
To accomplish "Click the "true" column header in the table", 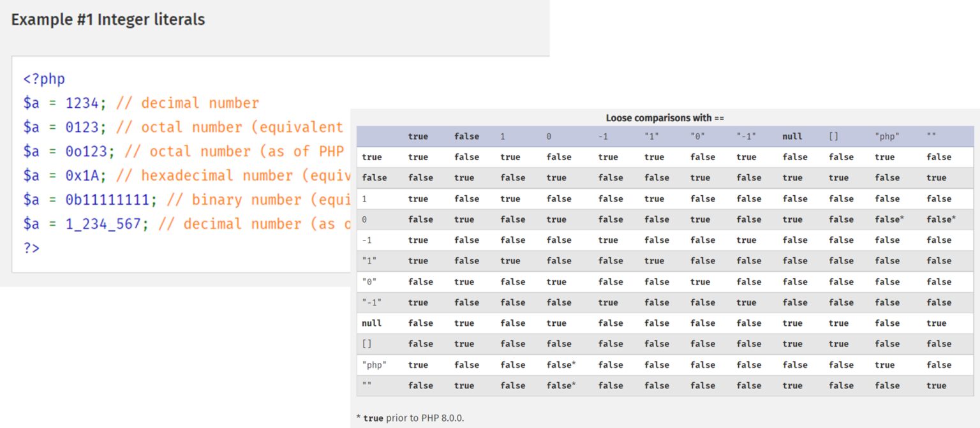I will click(418, 137).
